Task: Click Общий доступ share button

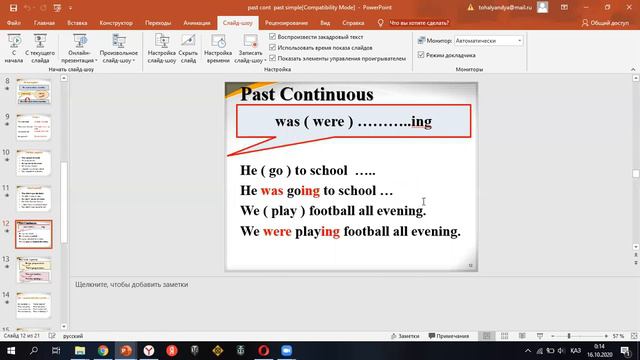Action: [x=605, y=23]
